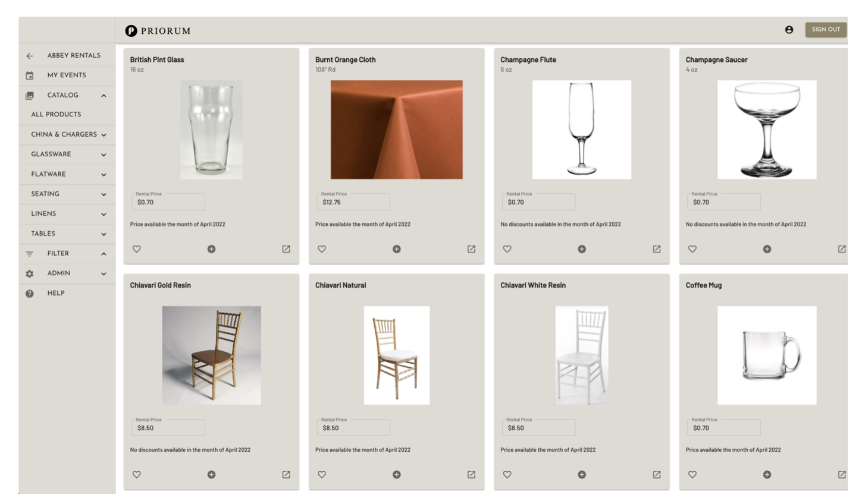The height and width of the screenshot is (504, 865).
Task: Expand the Admin menu section
Action: tap(67, 273)
